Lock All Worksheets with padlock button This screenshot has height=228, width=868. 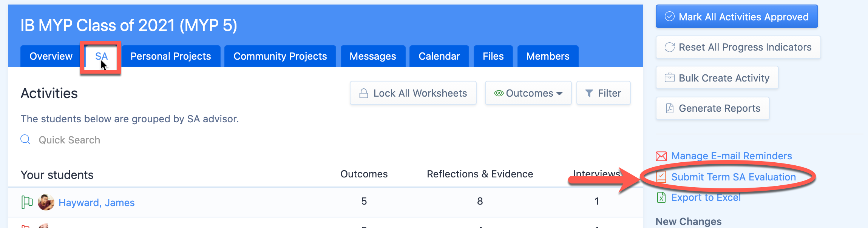[x=413, y=93]
